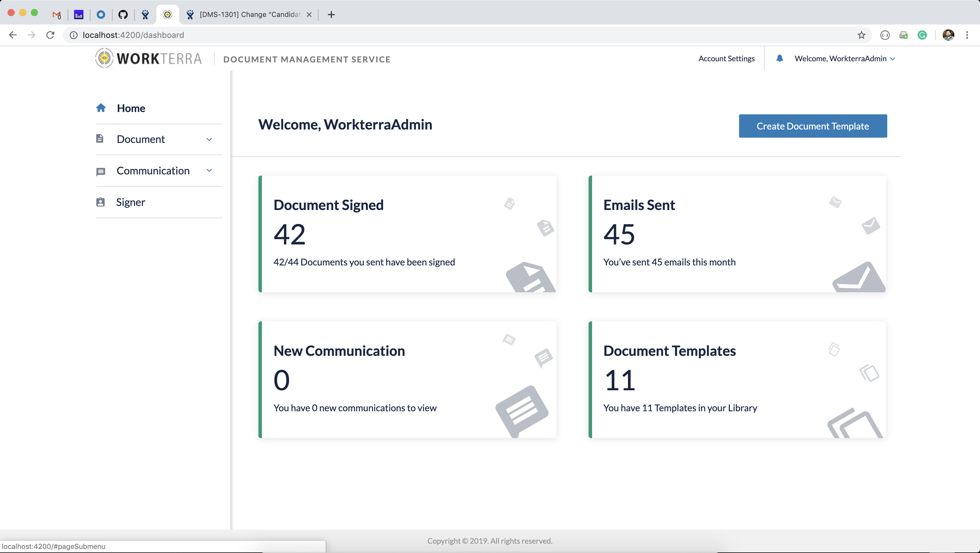Go forward in browser history
The width and height of the screenshot is (980, 553).
click(x=32, y=35)
